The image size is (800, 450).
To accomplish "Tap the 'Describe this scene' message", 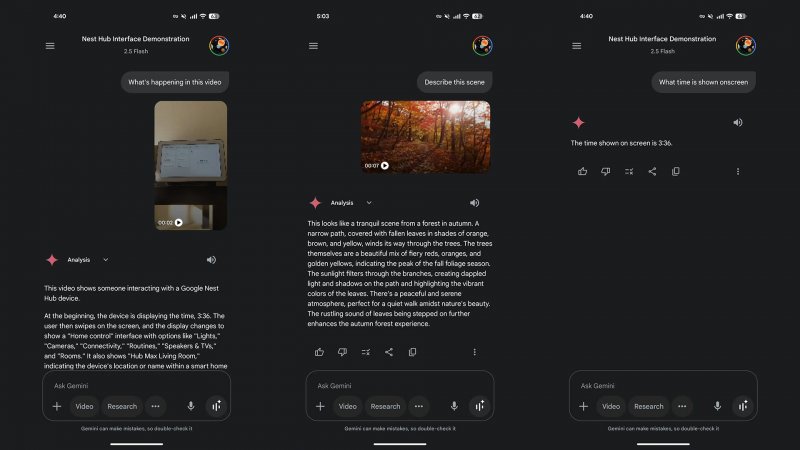I will coord(455,82).
